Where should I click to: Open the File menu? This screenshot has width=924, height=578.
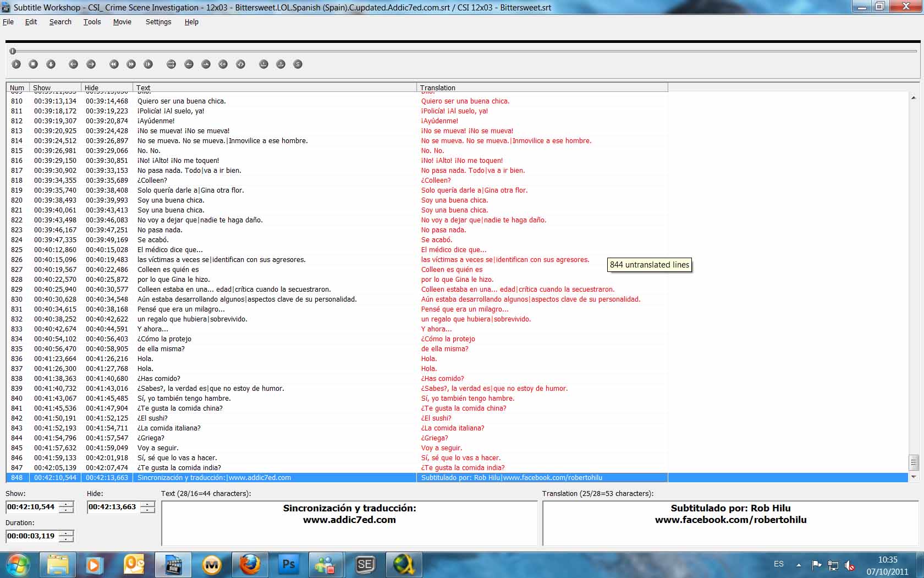(8, 22)
